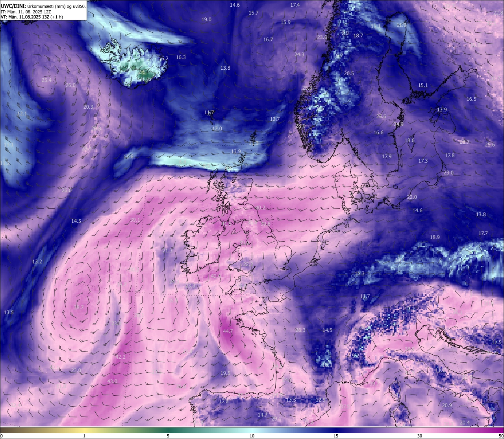The width and height of the screenshot is (504, 439).
Task: Click the 16.3 value east of Iceland
Action: coord(181,57)
